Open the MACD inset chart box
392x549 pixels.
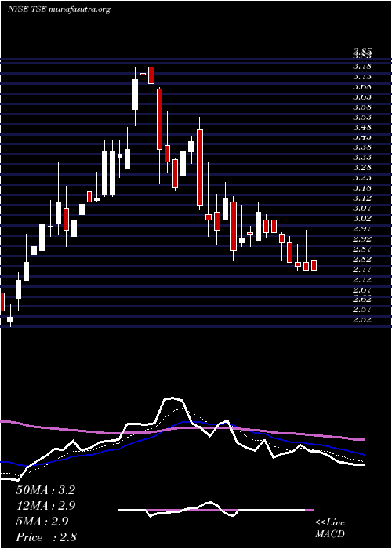coord(216,510)
